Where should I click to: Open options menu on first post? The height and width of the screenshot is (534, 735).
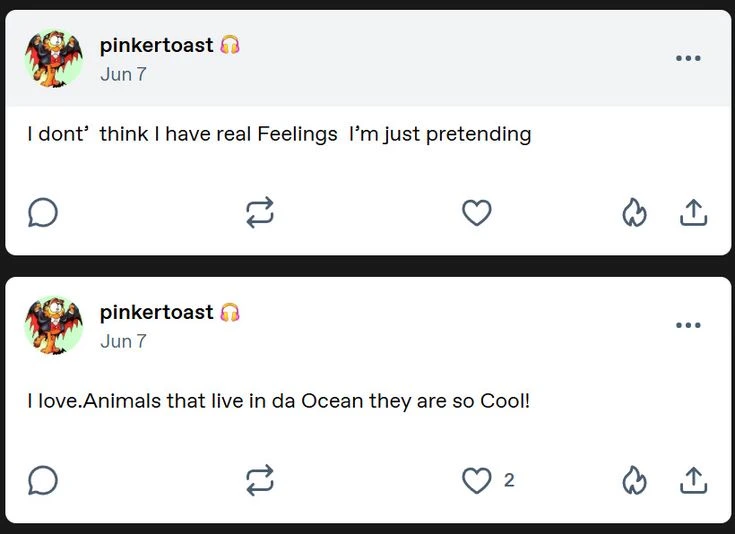tap(688, 58)
